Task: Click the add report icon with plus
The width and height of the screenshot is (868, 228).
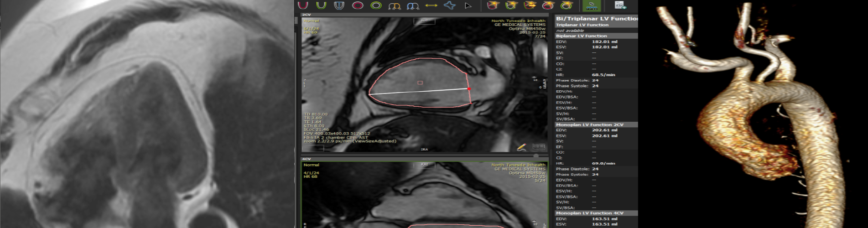Action: [620, 5]
